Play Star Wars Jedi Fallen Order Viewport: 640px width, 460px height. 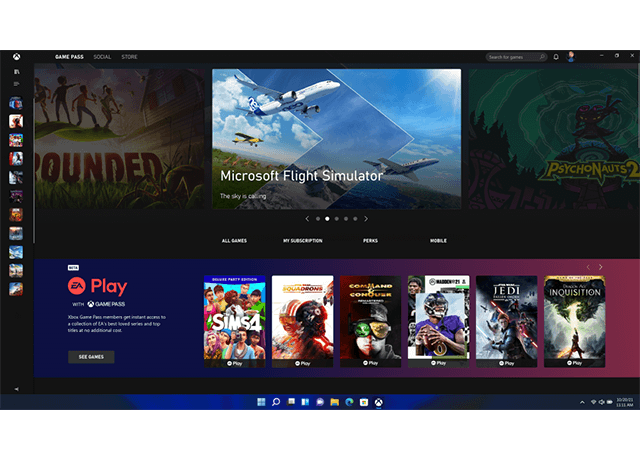pyautogui.click(x=507, y=363)
